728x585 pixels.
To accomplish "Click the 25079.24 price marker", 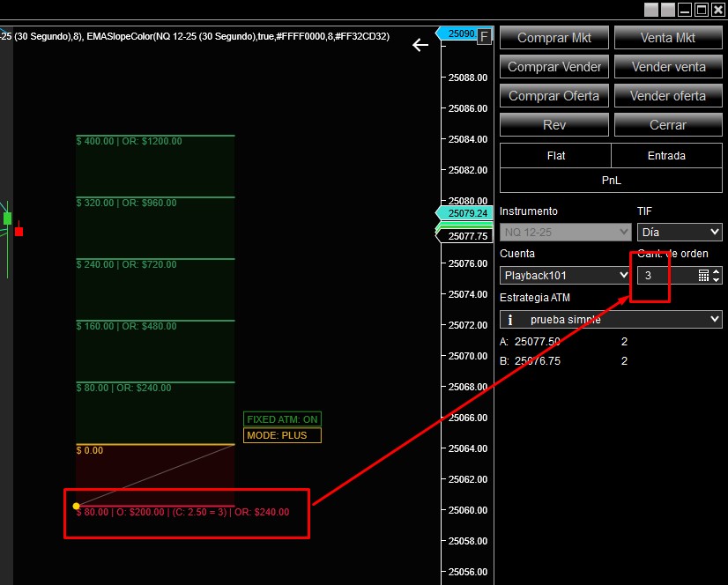I will tap(466, 213).
